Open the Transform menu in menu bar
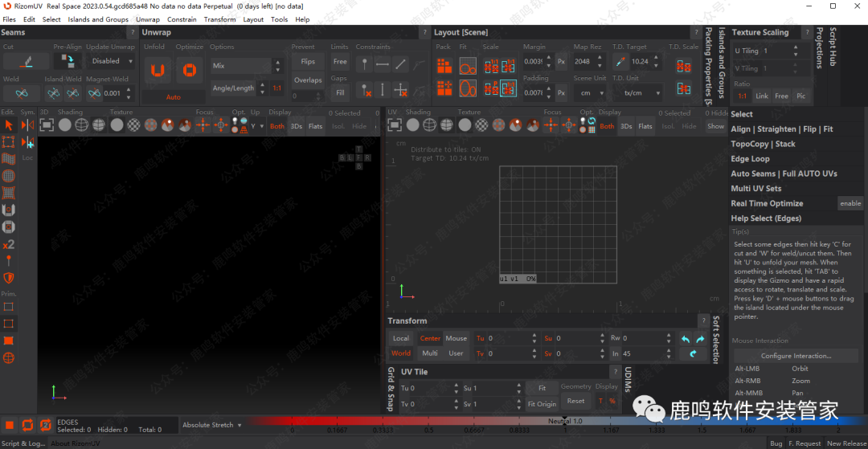The image size is (868, 449). pyautogui.click(x=219, y=19)
